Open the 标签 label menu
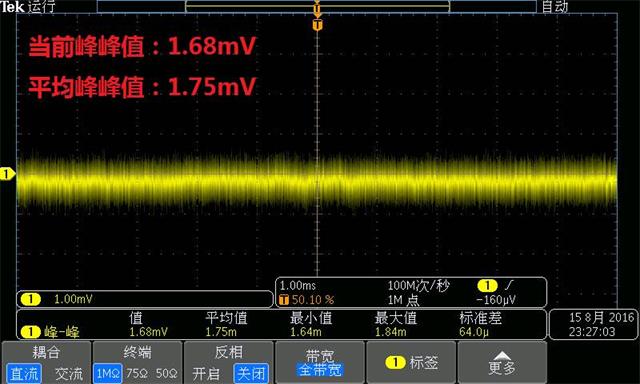This screenshot has height=384, width=640. pos(411,362)
